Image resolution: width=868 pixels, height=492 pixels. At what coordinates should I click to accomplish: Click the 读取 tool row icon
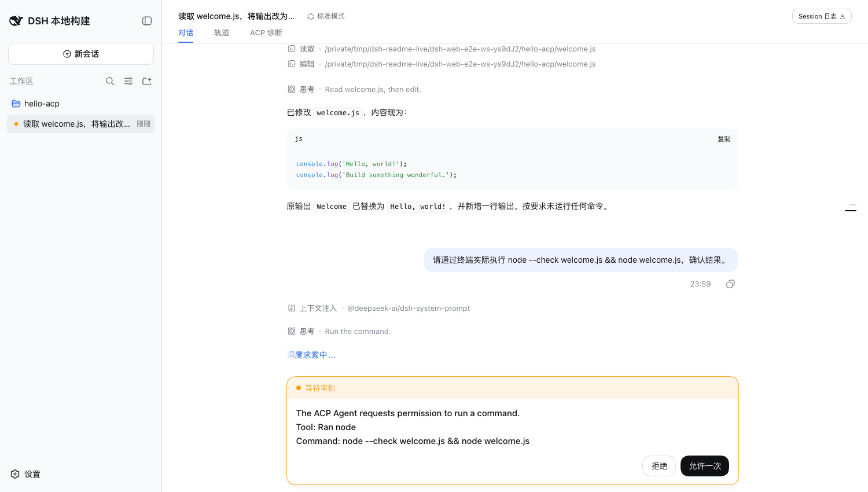coord(292,49)
